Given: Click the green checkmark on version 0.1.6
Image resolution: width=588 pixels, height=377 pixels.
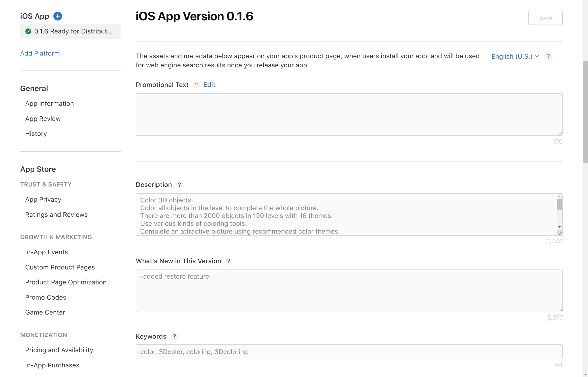Looking at the screenshot, I should (28, 31).
